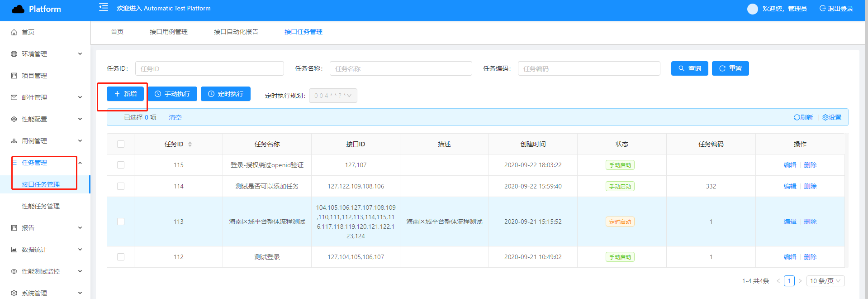This screenshot has width=868, height=299.
Task: Click the 性能测试监控 eye icon
Action: click(14, 271)
